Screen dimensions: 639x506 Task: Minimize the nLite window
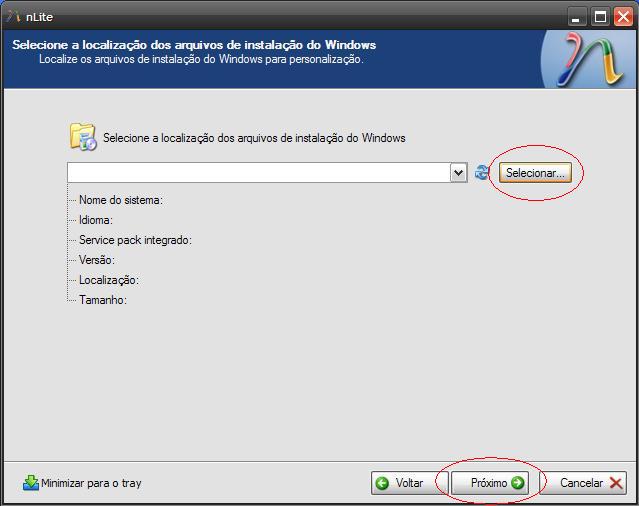[576, 17]
